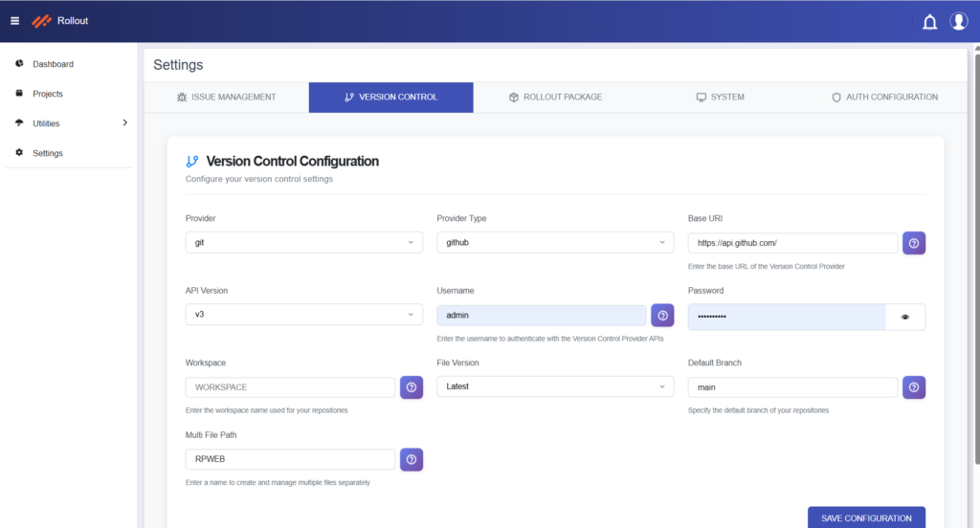
Task: Click 'Enter the workspace name' hint text
Action: click(x=266, y=410)
